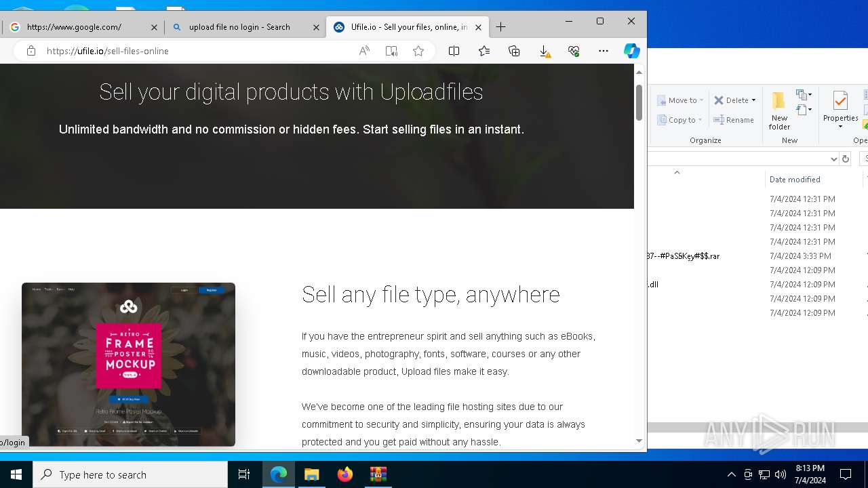Image resolution: width=868 pixels, height=488 pixels.
Task: Open Task View on the taskbar
Action: pos(244,474)
